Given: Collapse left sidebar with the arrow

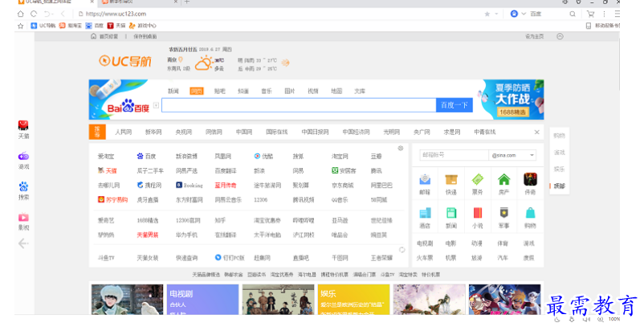Looking at the screenshot, I should [x=23, y=243].
